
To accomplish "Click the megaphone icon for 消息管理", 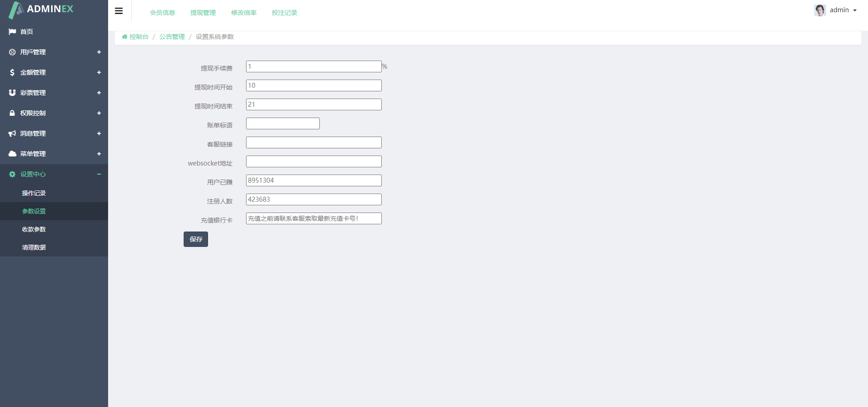I will click(12, 133).
